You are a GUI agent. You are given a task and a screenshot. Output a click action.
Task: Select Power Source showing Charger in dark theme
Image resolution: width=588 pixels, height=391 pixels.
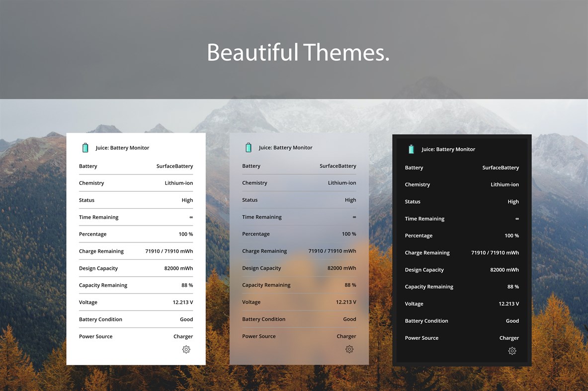462,338
